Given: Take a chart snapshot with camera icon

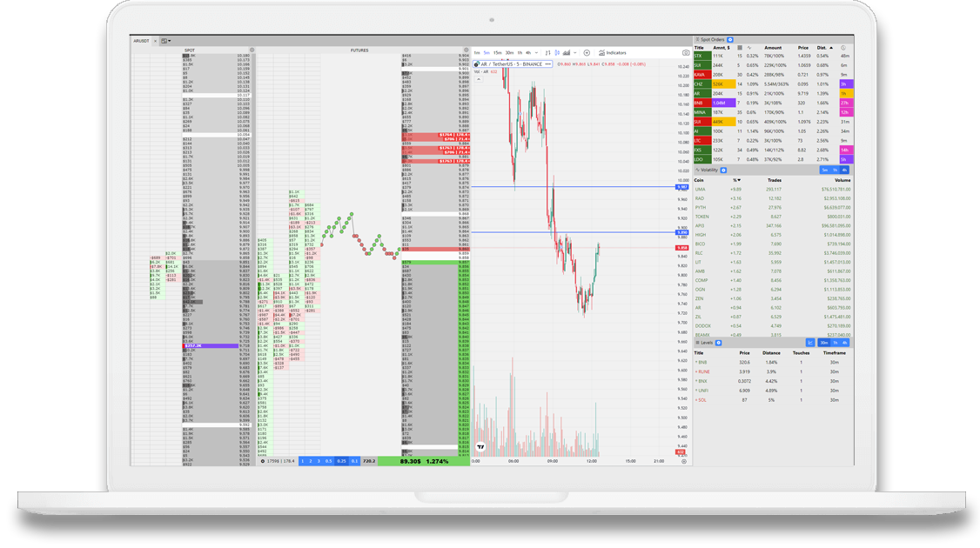Looking at the screenshot, I should click(x=685, y=53).
